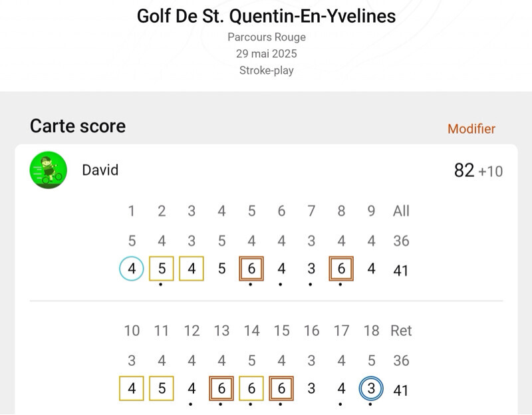Click the Golf De St. Quentin-En-Yvelines title
Screen dimensions: 532x415
(x=266, y=16)
